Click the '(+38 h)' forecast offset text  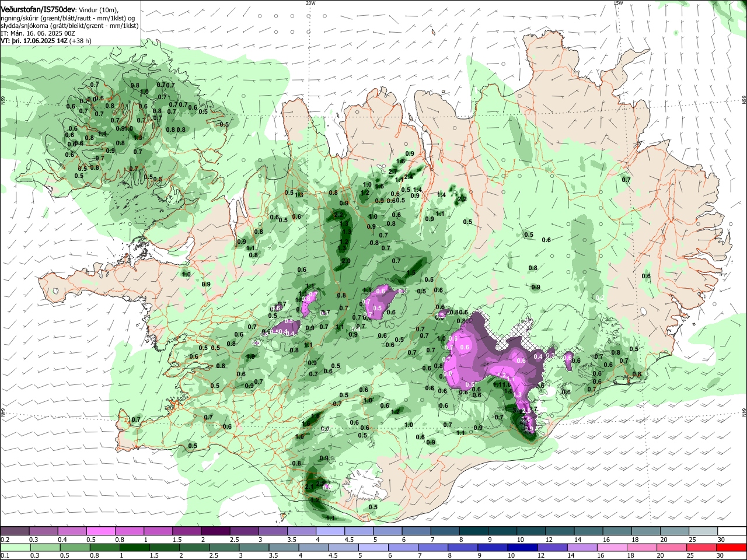[x=81, y=41]
